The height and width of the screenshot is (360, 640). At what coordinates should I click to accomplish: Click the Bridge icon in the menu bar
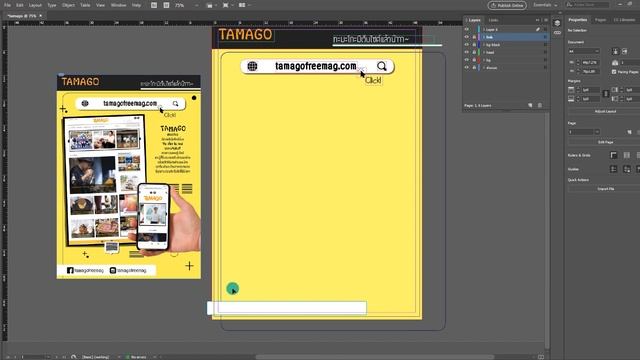[x=154, y=5]
